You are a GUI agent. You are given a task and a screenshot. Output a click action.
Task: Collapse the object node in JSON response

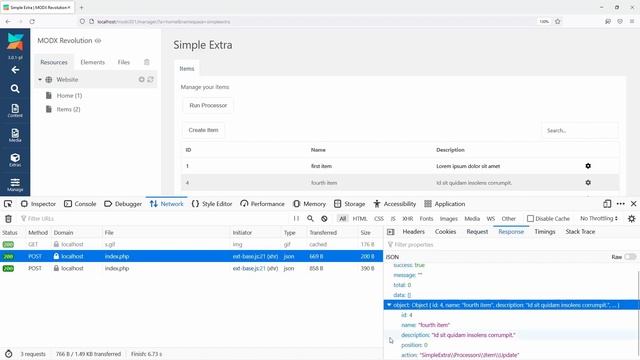389,305
